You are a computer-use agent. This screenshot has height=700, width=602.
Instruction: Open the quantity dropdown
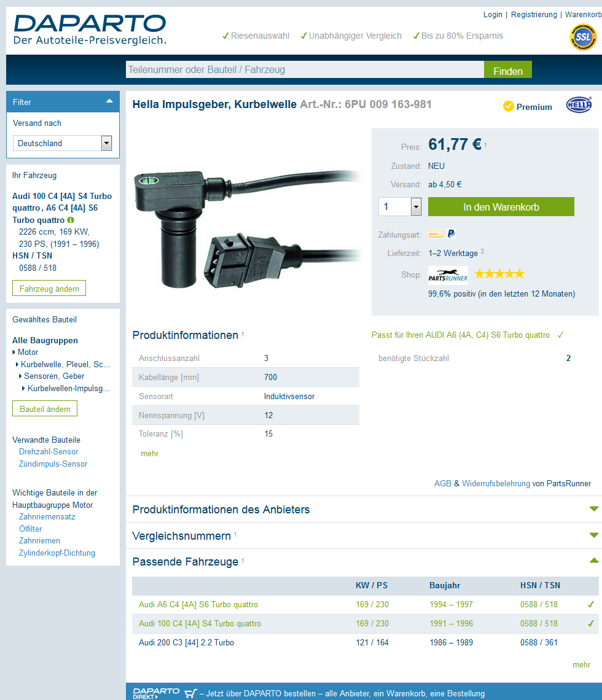pyautogui.click(x=416, y=207)
